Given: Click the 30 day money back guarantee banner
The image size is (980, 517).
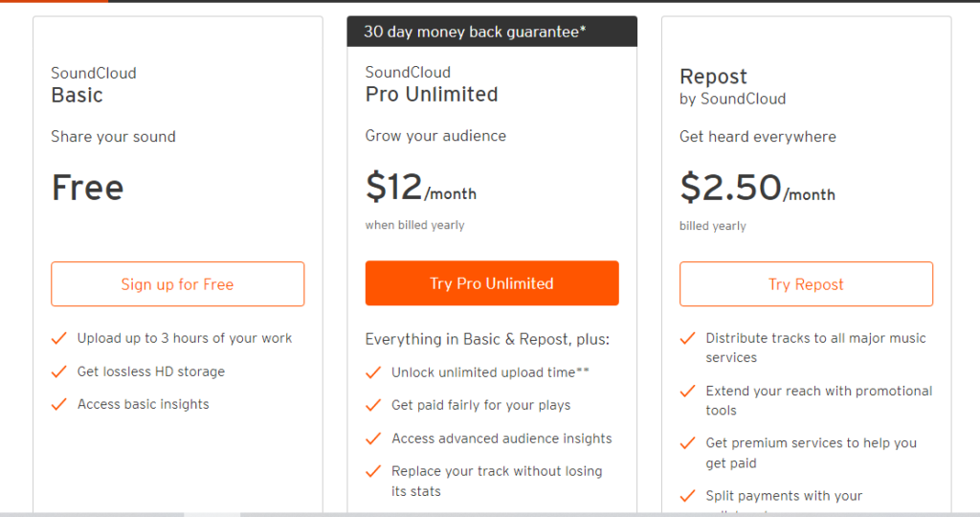Looking at the screenshot, I should click(x=492, y=32).
